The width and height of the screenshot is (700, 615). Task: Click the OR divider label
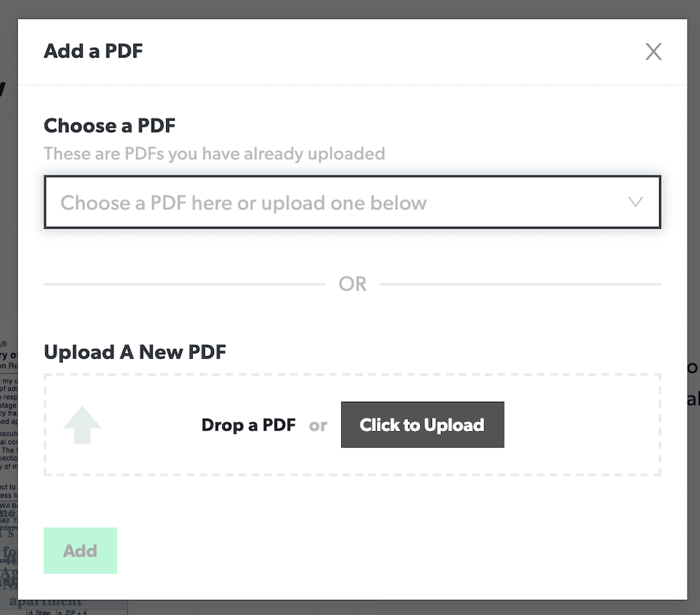[353, 284]
